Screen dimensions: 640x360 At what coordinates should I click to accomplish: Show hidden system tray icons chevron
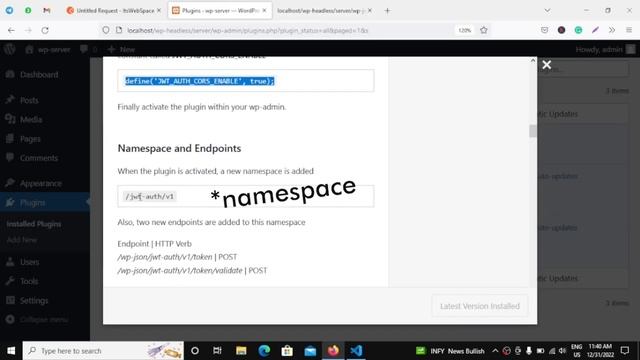point(495,351)
